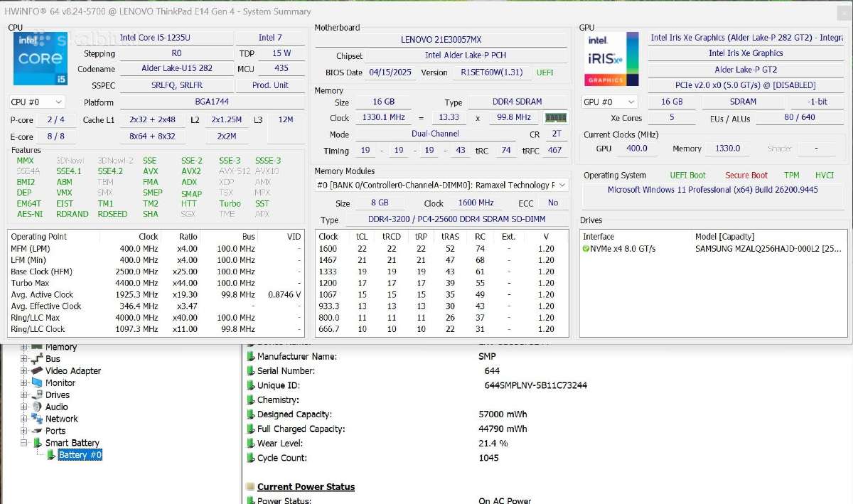
Task: Click the Ring/LLC Max row
Action: tap(155, 318)
